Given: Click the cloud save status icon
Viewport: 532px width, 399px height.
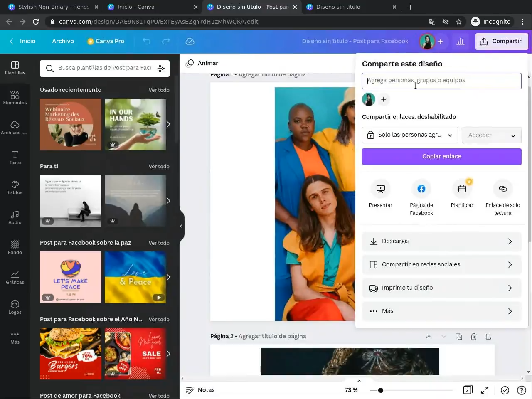Looking at the screenshot, I should coord(190,41).
